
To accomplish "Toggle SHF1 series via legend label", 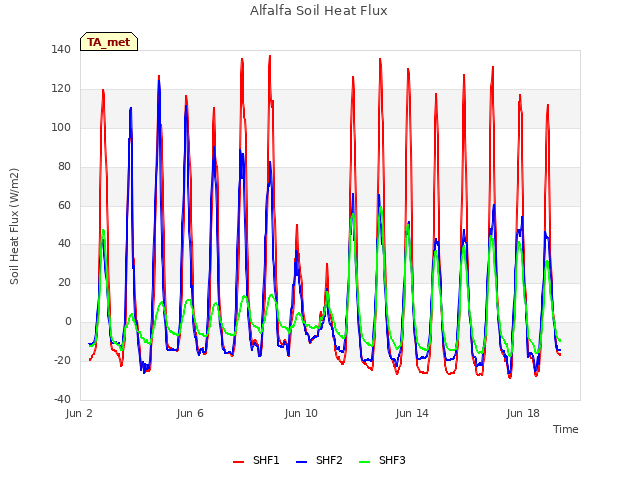I will pos(266,460).
